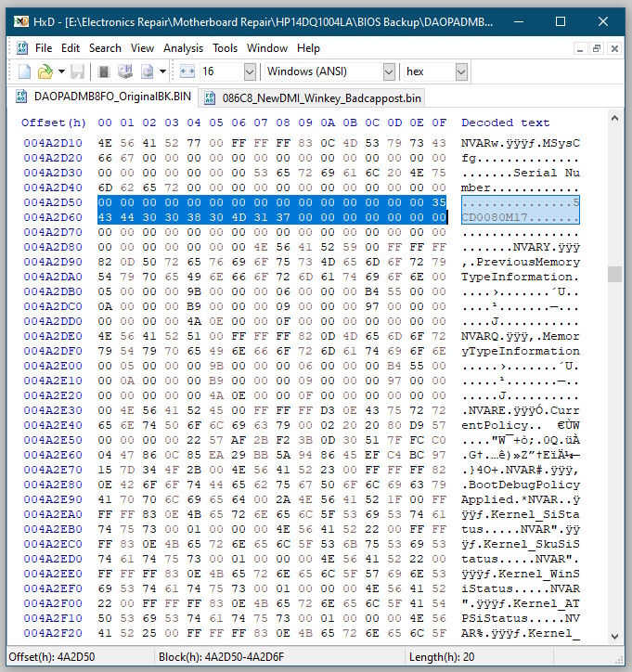The height and width of the screenshot is (672, 632).
Task: Click decoded text 'TypeInformation.'
Action: (520, 277)
